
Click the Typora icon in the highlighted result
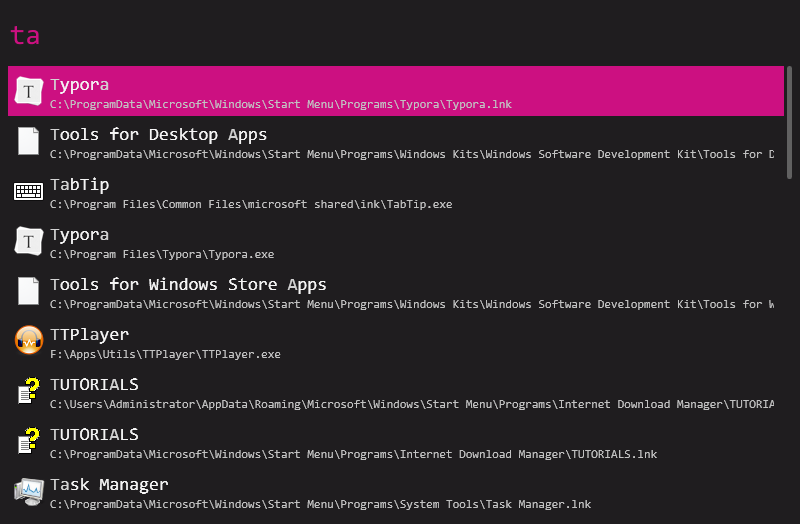point(29,91)
